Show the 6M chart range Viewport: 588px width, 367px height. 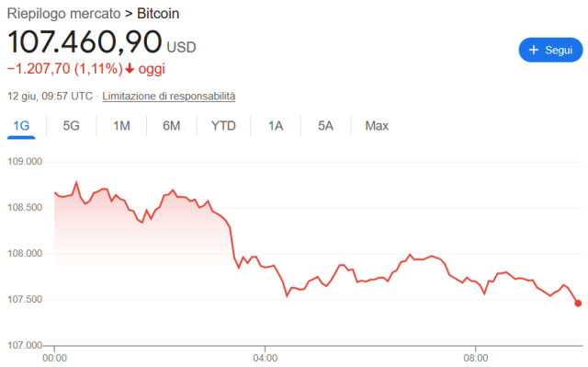[172, 126]
